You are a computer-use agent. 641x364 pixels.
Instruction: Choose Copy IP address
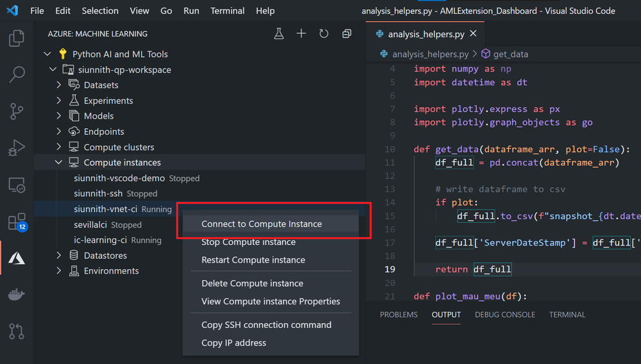coord(271,343)
